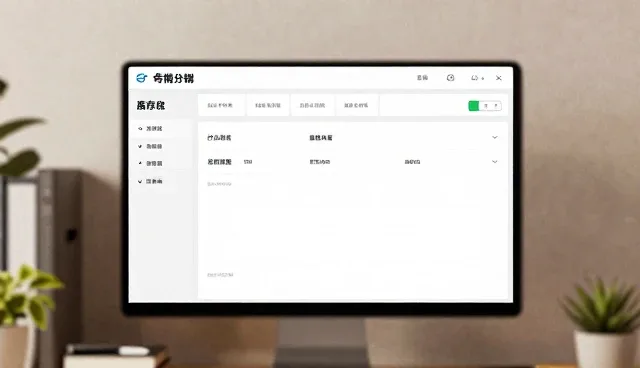Expand the second sidebar item's down chevron
The height and width of the screenshot is (368, 640).
point(140,146)
